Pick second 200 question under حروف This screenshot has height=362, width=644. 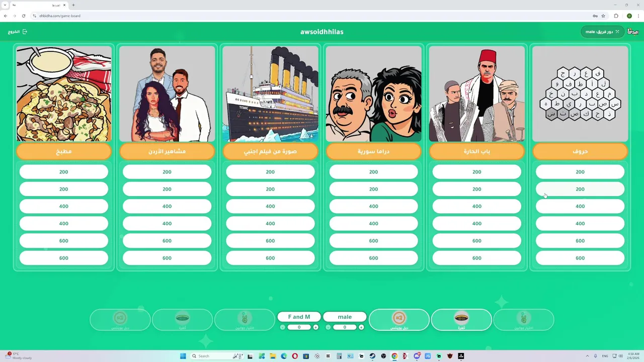(580, 189)
